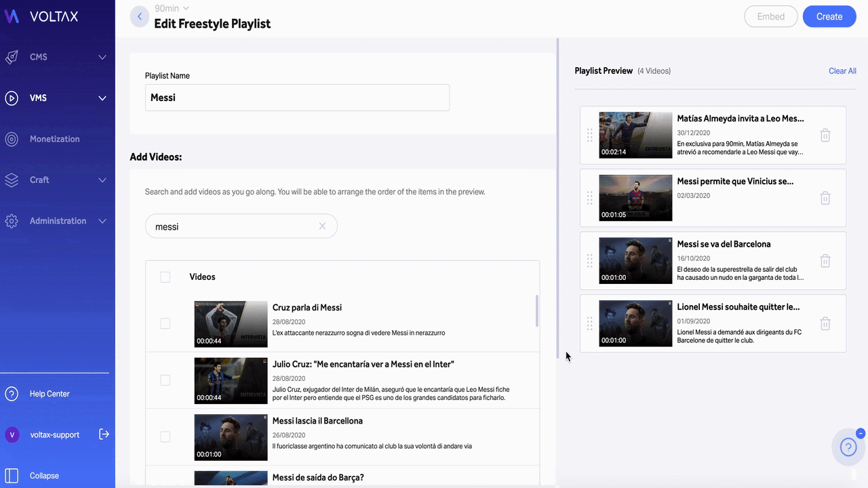
Task: Click the Messi permite que Vinicius thumbnail
Action: click(x=635, y=198)
